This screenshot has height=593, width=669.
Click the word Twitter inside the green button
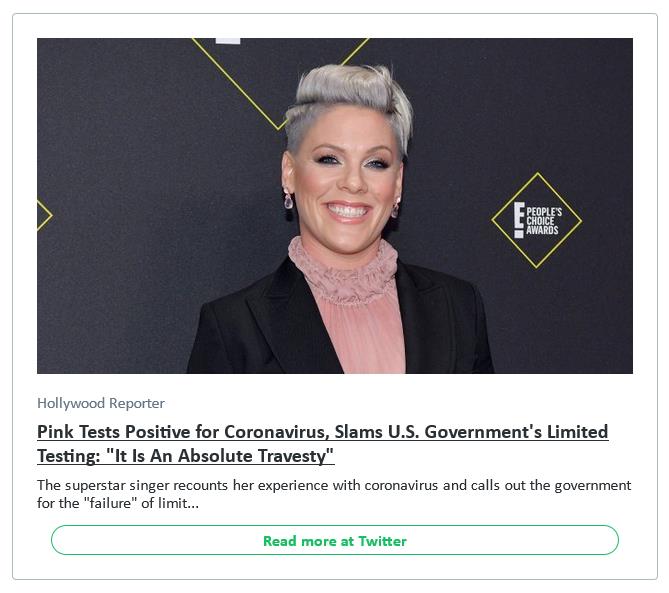pyautogui.click(x=382, y=541)
